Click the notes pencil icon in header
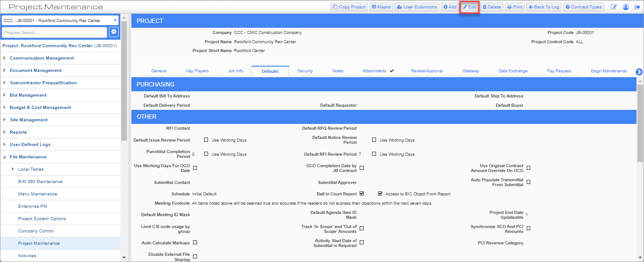 click(x=614, y=7)
